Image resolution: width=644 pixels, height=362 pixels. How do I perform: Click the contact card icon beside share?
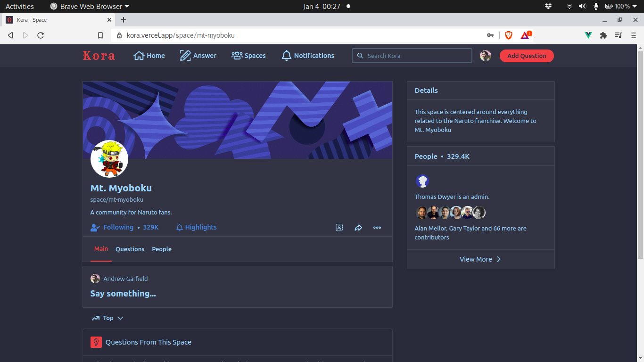pyautogui.click(x=339, y=228)
